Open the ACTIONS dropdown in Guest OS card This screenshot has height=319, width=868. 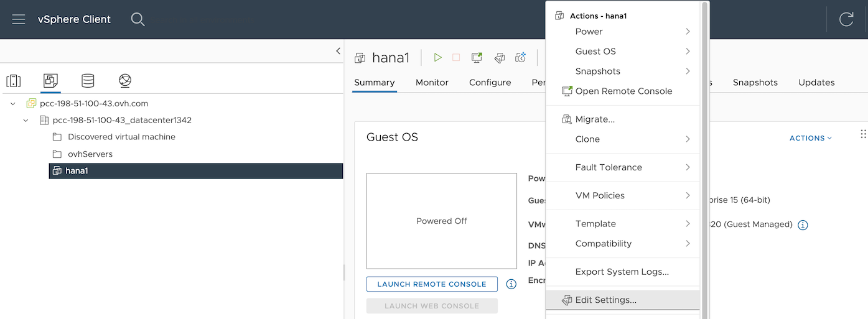tap(810, 138)
